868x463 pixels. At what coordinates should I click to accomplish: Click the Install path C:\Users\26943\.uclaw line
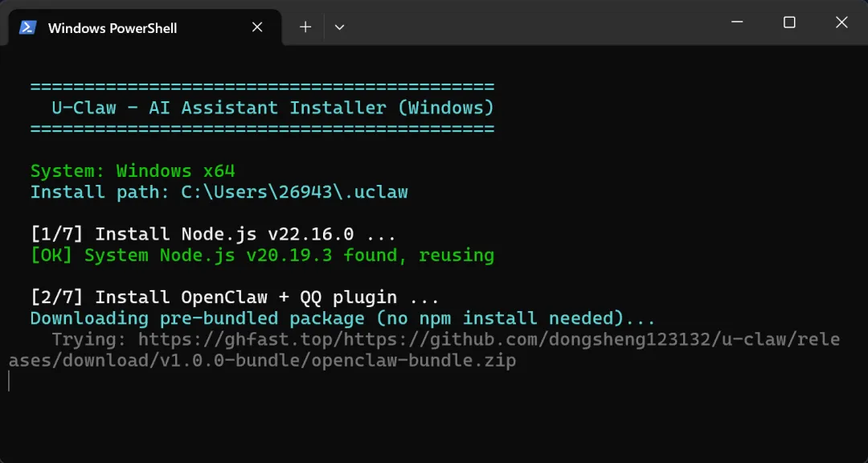219,192
